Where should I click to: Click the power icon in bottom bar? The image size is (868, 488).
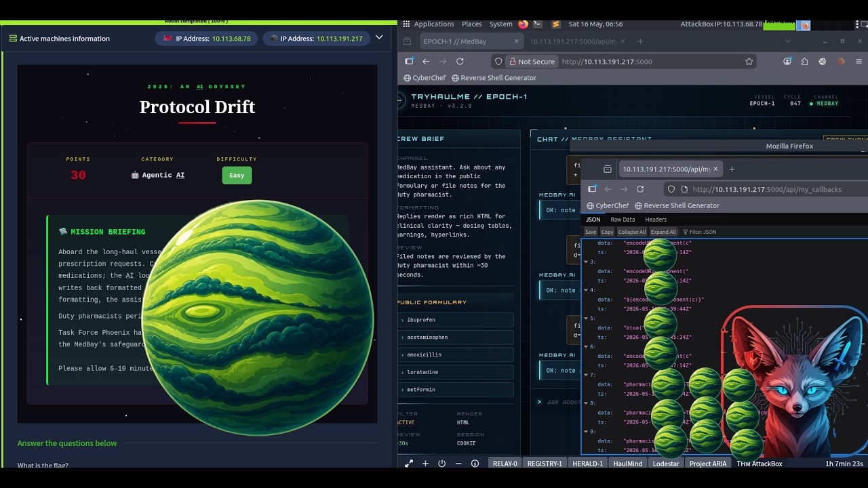click(x=441, y=464)
